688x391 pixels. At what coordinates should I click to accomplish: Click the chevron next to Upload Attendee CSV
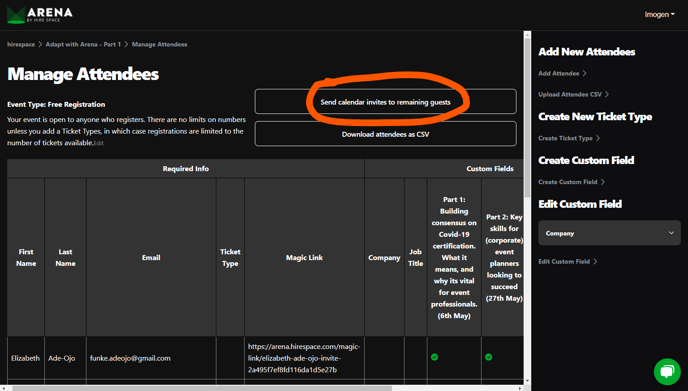coord(607,94)
